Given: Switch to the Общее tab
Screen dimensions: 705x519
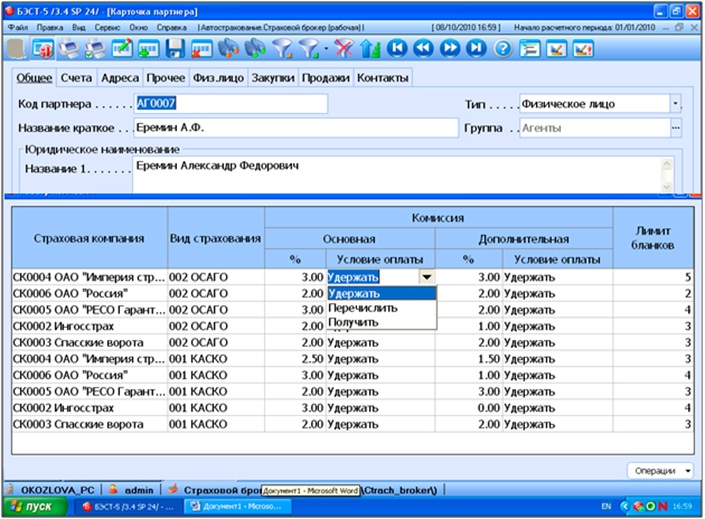Looking at the screenshot, I should click(34, 78).
